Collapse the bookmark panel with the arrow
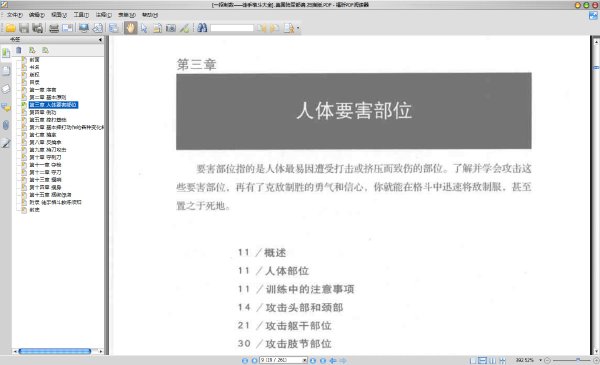The width and height of the screenshot is (600, 365). (x=100, y=39)
